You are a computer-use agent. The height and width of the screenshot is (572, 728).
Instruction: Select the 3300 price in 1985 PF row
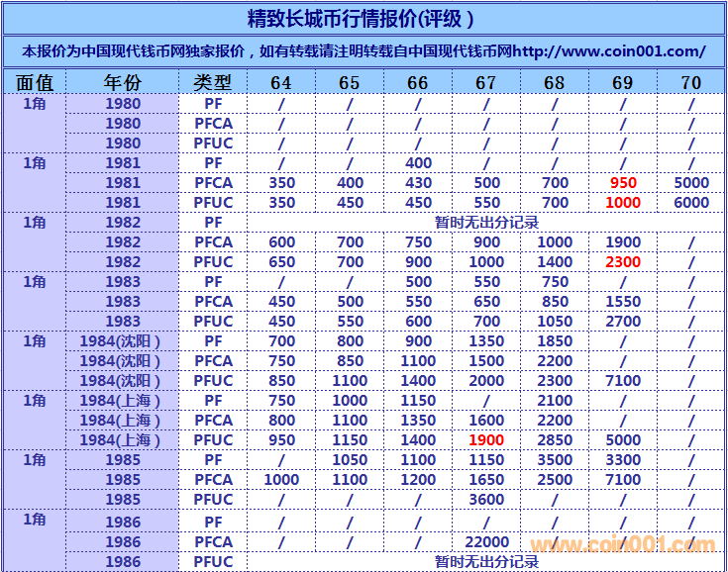[x=623, y=460]
